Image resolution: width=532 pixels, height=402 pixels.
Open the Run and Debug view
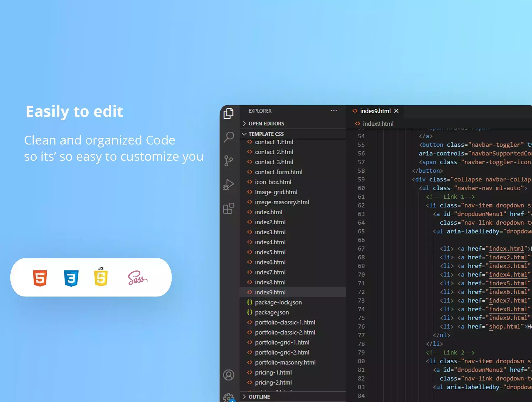228,185
